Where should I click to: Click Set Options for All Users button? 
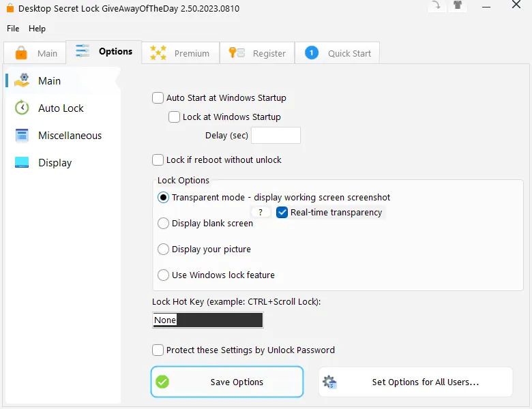[x=415, y=382]
